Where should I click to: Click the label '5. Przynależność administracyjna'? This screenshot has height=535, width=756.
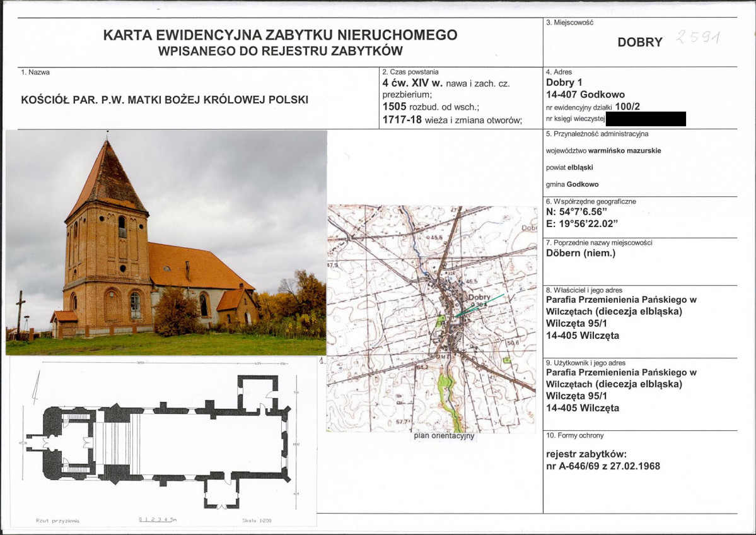[597, 134]
